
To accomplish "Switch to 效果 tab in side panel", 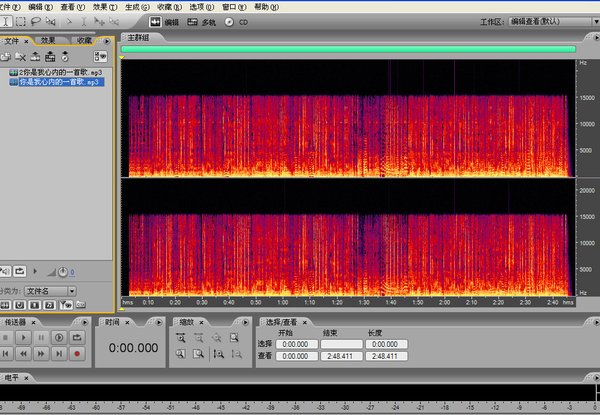I will [x=48, y=41].
